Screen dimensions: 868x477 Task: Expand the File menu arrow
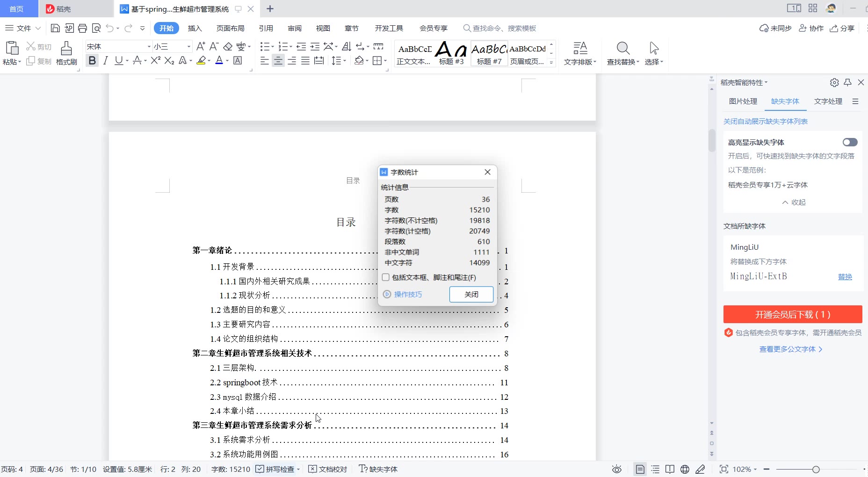(38, 28)
